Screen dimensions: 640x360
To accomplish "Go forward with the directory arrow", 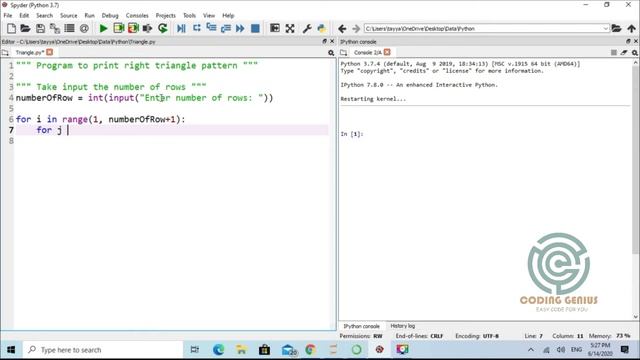I will coord(356,29).
